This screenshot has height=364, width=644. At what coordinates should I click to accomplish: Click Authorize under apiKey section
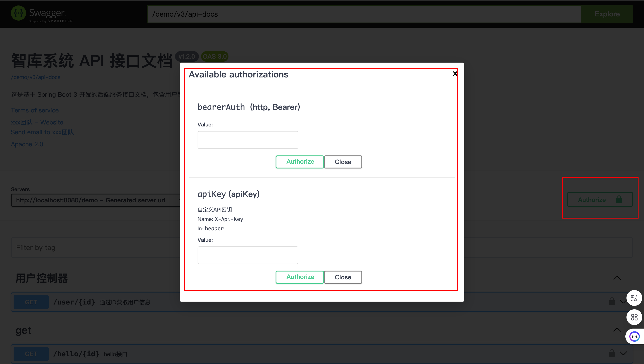coord(300,277)
